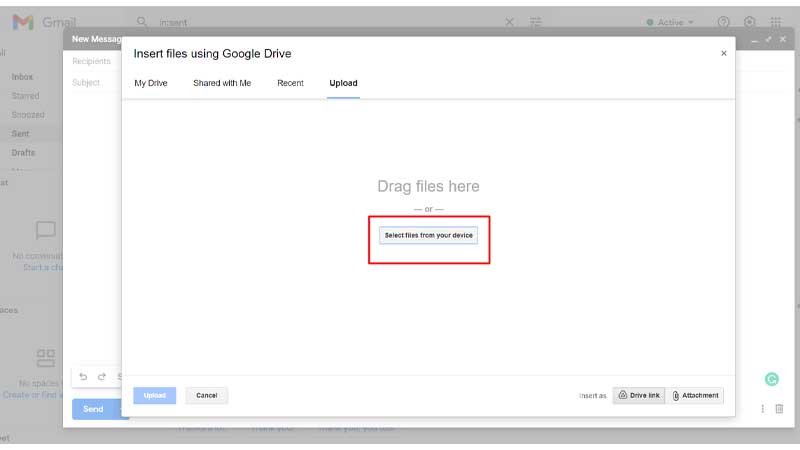Click the discard draft trash icon
This screenshot has height=450, width=800.
(779, 409)
